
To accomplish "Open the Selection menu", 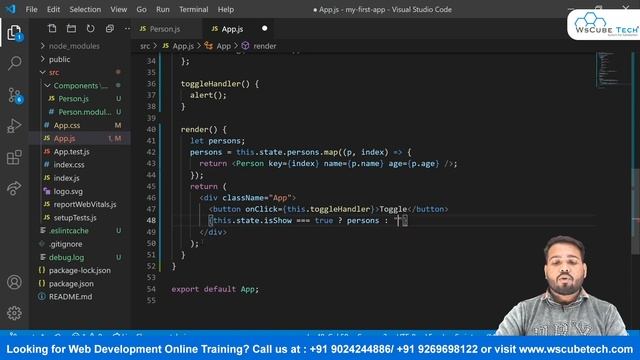I will click(x=85, y=9).
